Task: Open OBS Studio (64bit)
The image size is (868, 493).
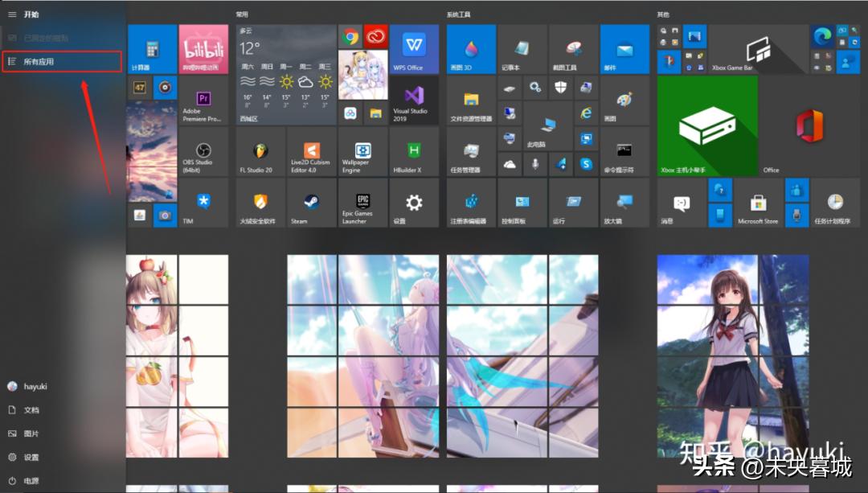Action: 203,152
